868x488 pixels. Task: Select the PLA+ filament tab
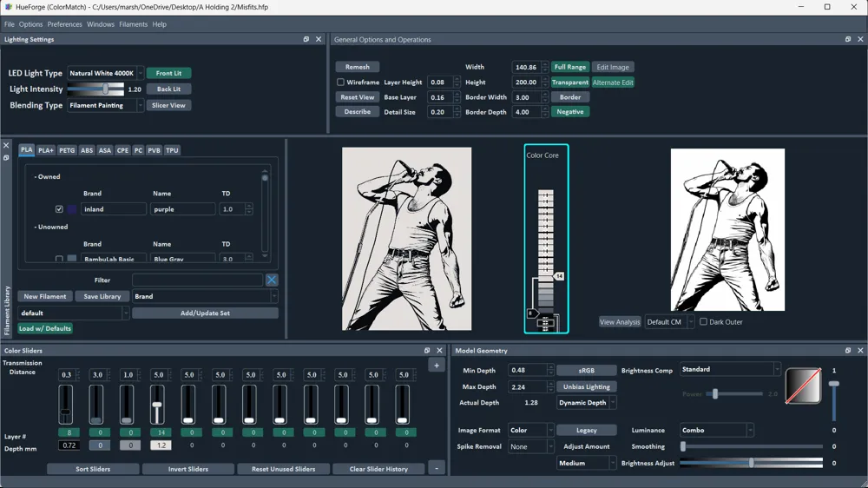click(46, 150)
